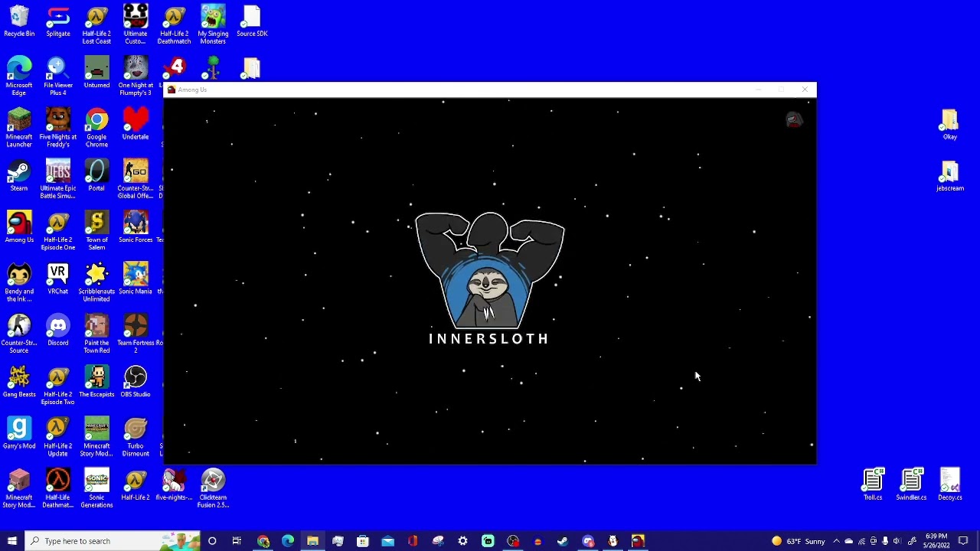Select the Source SDK desktop icon

[252, 21]
